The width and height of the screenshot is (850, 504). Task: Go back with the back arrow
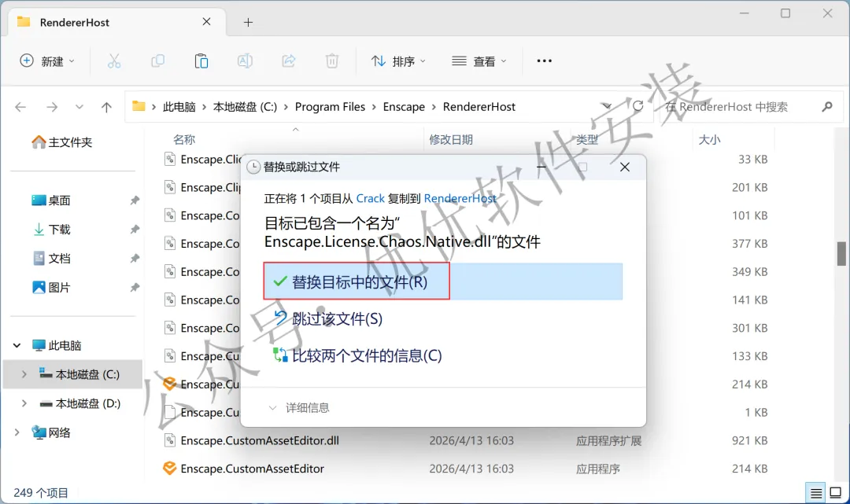click(x=20, y=107)
